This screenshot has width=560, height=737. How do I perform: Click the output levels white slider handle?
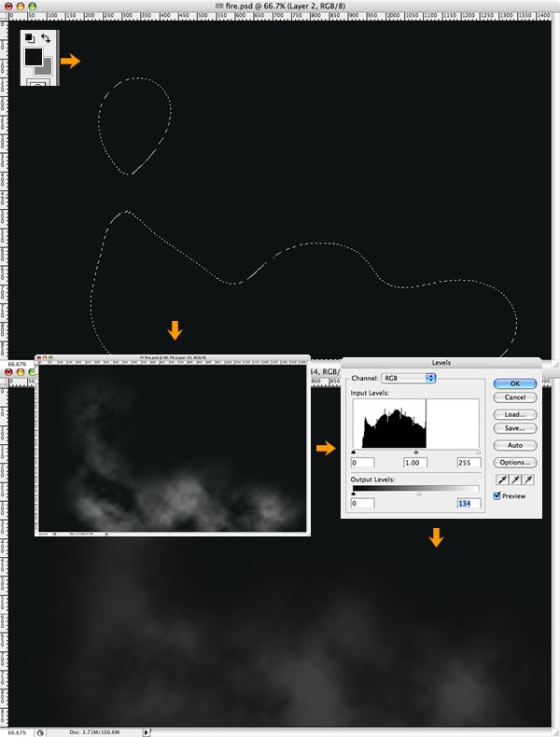click(x=419, y=494)
